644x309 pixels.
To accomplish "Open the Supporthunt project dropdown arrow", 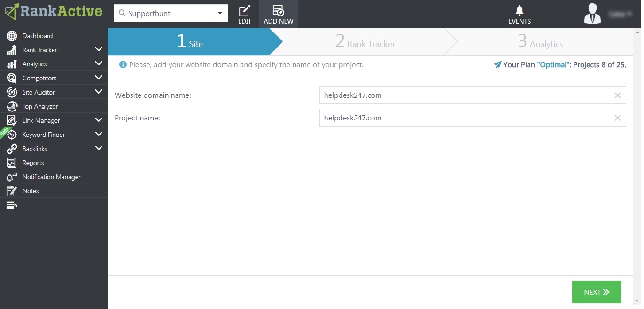I will pyautogui.click(x=220, y=13).
